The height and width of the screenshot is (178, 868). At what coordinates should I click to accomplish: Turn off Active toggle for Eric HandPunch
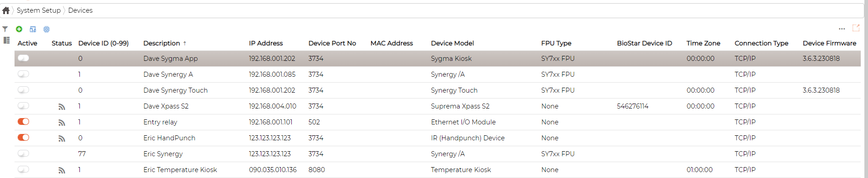pos(23,138)
